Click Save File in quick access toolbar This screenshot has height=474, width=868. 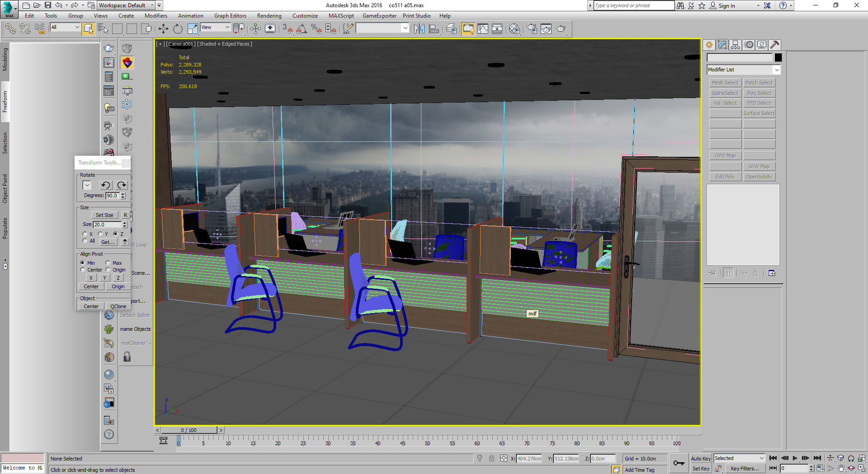[x=47, y=5]
